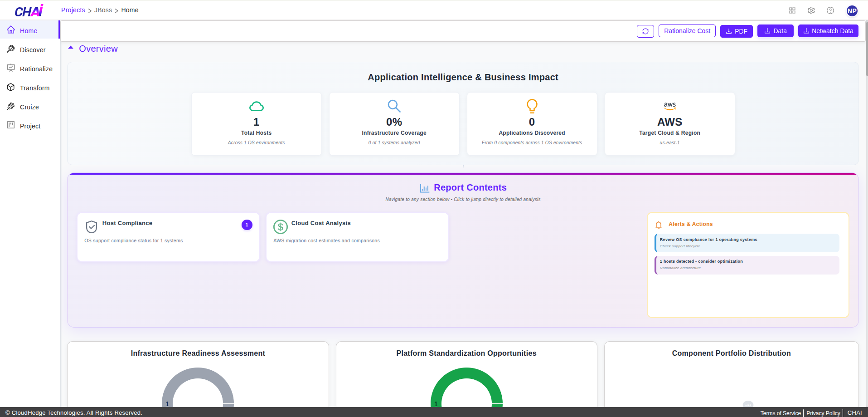This screenshot has height=417, width=868.
Task: Click the refresh icon button
Action: 645,31
